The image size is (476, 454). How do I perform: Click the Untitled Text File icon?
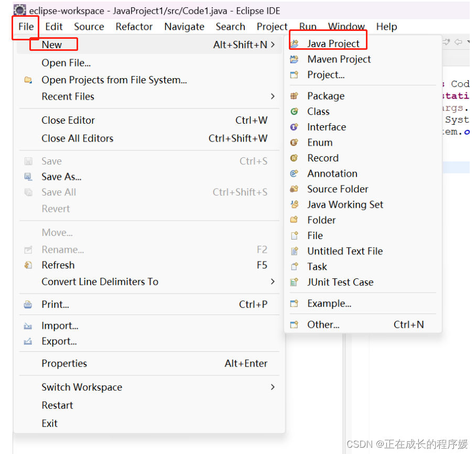(294, 251)
